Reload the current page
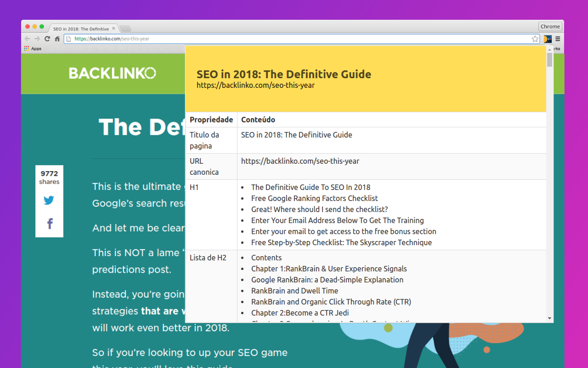The height and width of the screenshot is (368, 588). point(47,39)
